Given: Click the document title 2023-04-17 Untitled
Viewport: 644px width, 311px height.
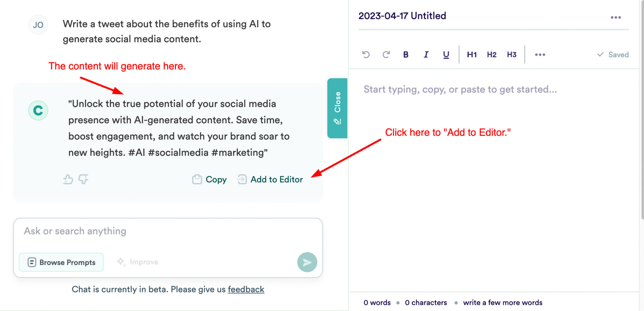Looking at the screenshot, I should point(402,16).
